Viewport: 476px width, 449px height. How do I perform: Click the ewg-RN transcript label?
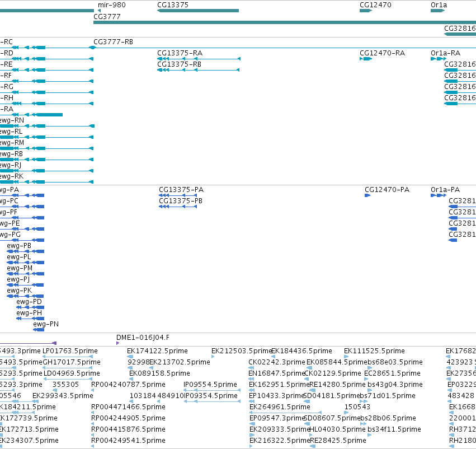12,120
